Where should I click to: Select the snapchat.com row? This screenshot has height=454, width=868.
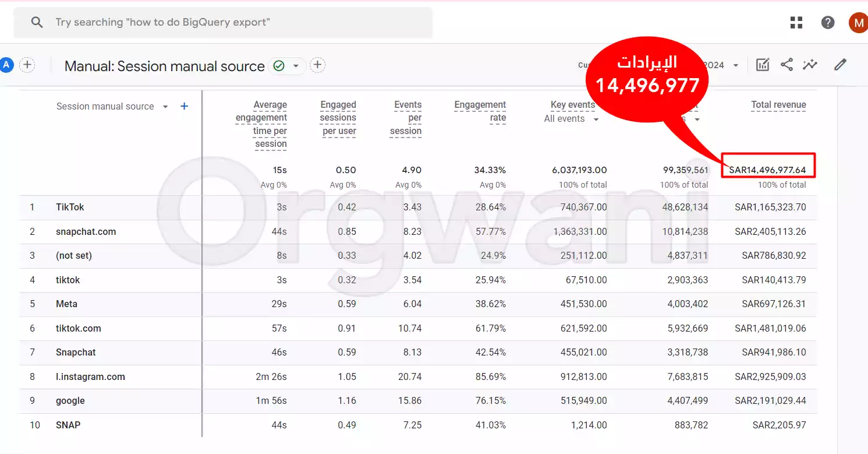click(x=418, y=232)
